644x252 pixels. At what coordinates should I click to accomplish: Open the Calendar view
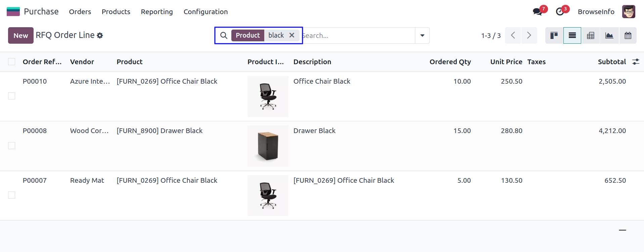point(628,35)
